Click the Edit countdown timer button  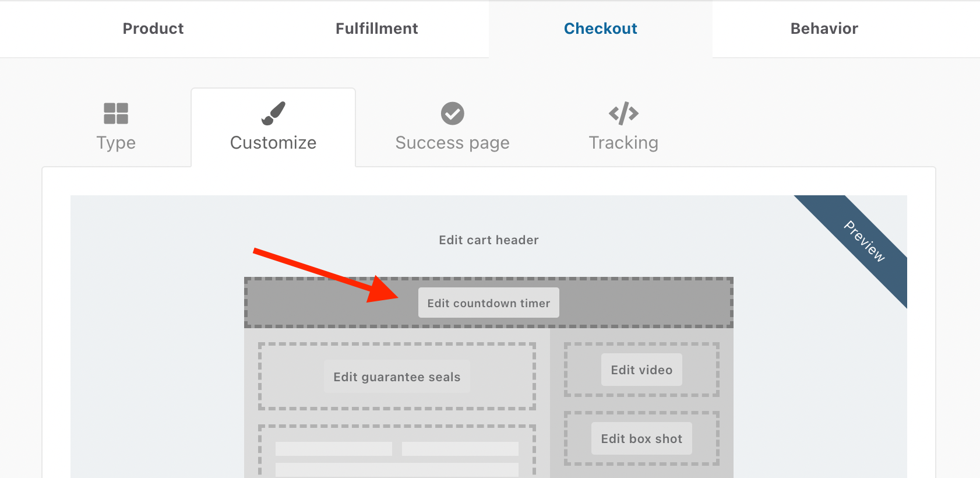click(488, 303)
